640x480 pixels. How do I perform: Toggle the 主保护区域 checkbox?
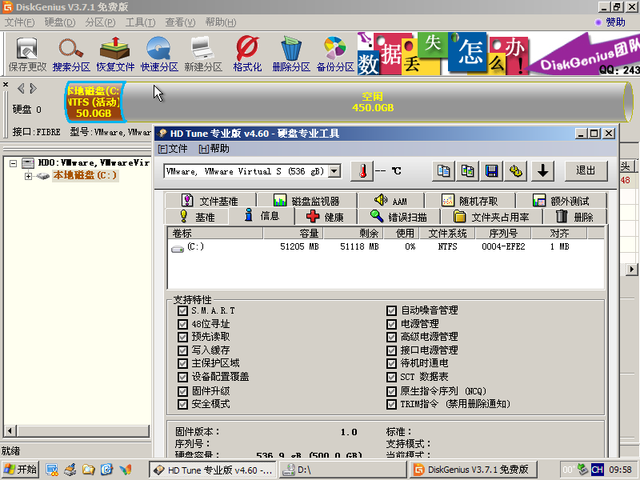pyautogui.click(x=182, y=364)
